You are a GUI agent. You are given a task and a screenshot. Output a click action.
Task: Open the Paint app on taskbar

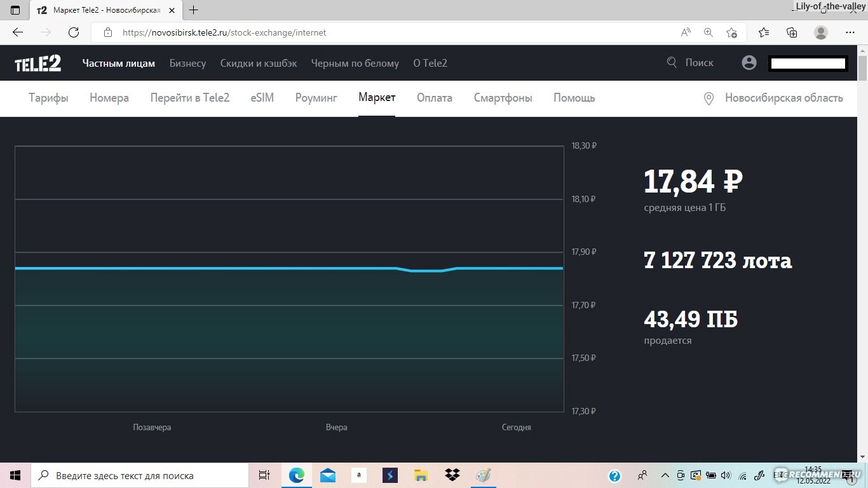click(484, 475)
